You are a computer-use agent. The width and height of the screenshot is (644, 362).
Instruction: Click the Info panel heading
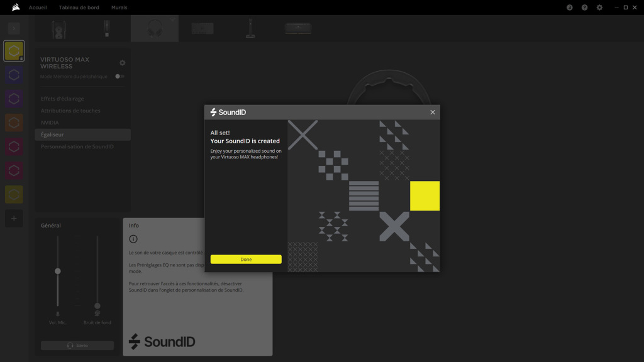pos(134,226)
